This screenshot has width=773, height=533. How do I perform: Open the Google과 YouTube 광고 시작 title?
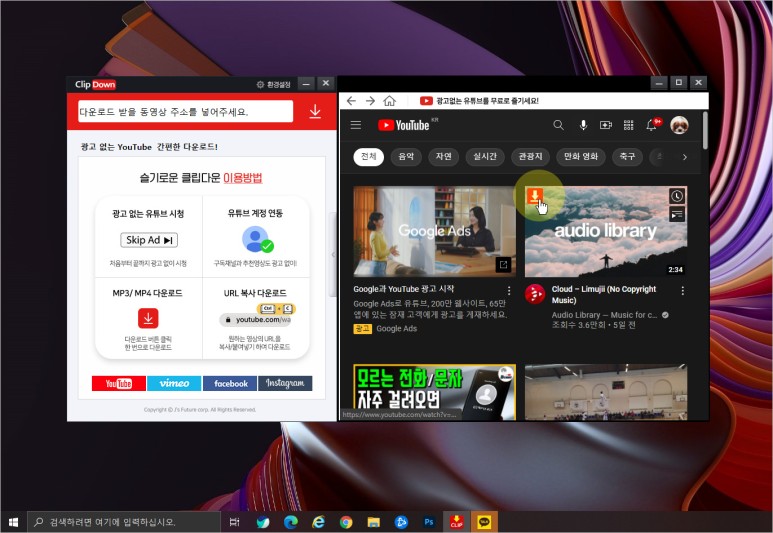(404, 289)
